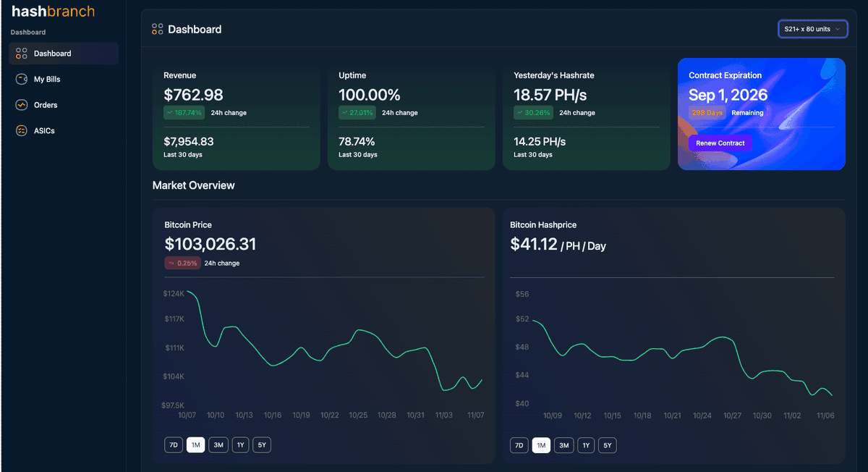
Task: Expand the unit selector chevron at top right
Action: click(839, 29)
